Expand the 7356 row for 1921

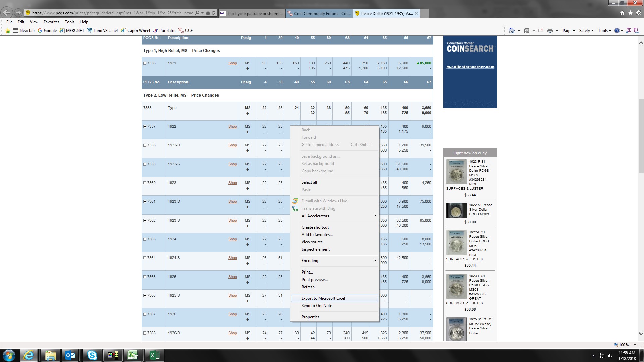[145, 63]
